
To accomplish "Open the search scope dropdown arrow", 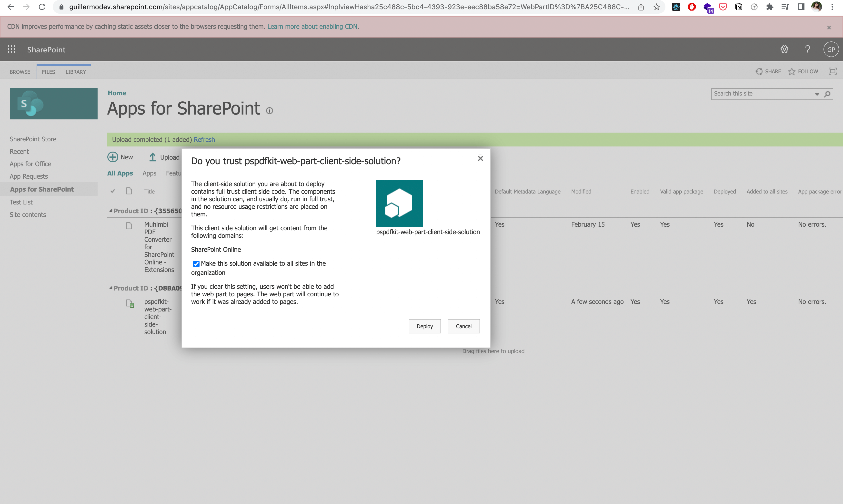I will click(817, 94).
